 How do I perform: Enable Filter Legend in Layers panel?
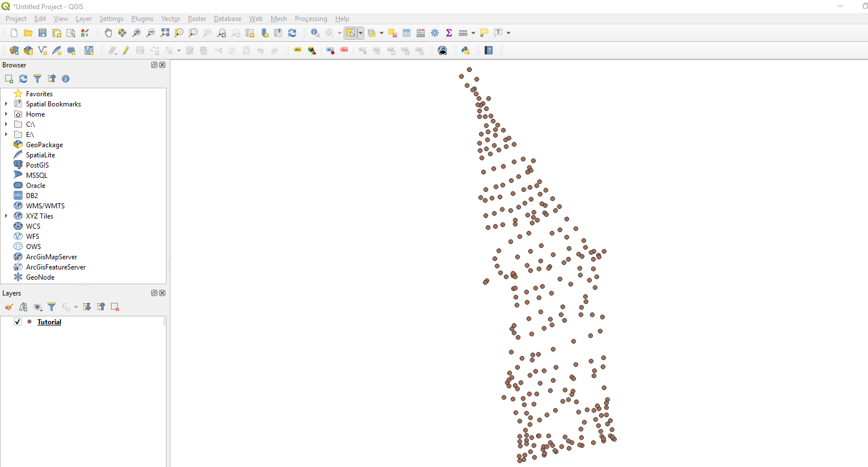pos(52,307)
